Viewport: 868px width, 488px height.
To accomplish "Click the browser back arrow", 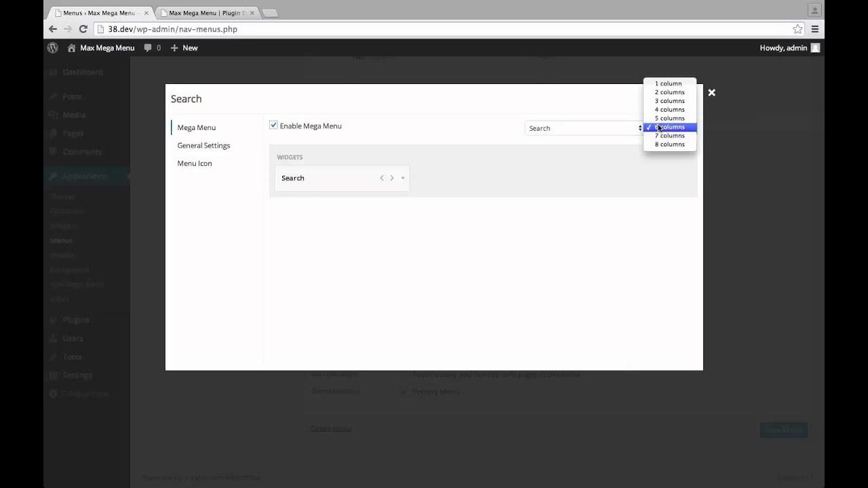I will point(53,29).
